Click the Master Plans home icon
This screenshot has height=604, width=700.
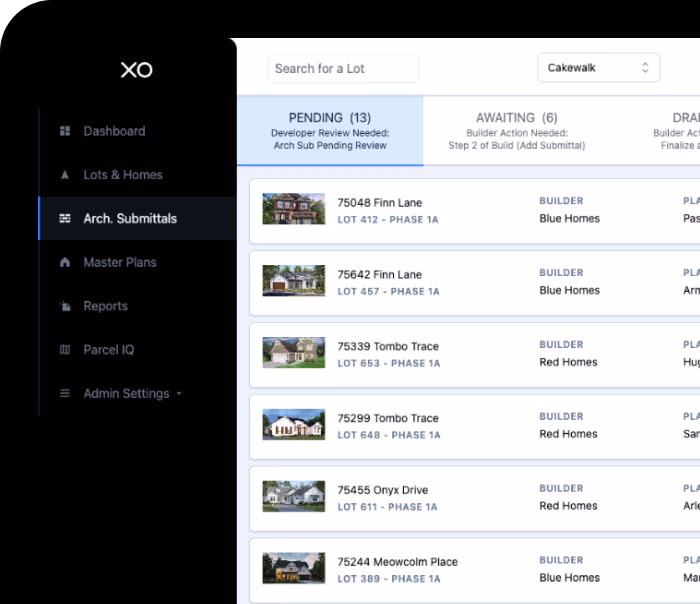pos(65,262)
